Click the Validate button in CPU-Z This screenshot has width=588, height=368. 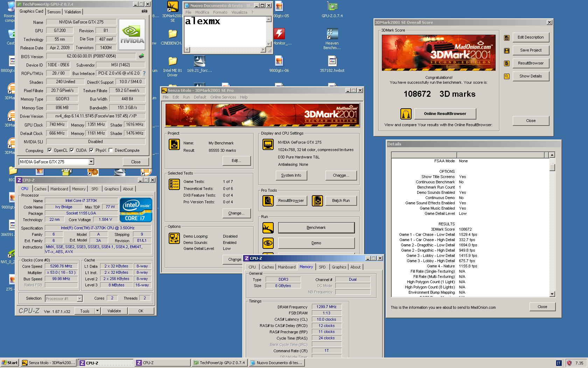pos(114,311)
